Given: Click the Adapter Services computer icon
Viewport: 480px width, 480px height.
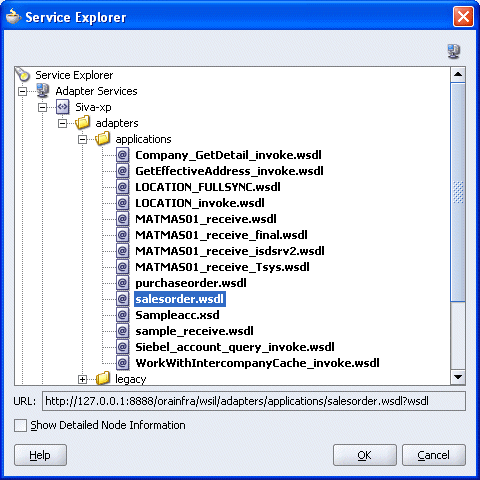Looking at the screenshot, I should (43, 90).
